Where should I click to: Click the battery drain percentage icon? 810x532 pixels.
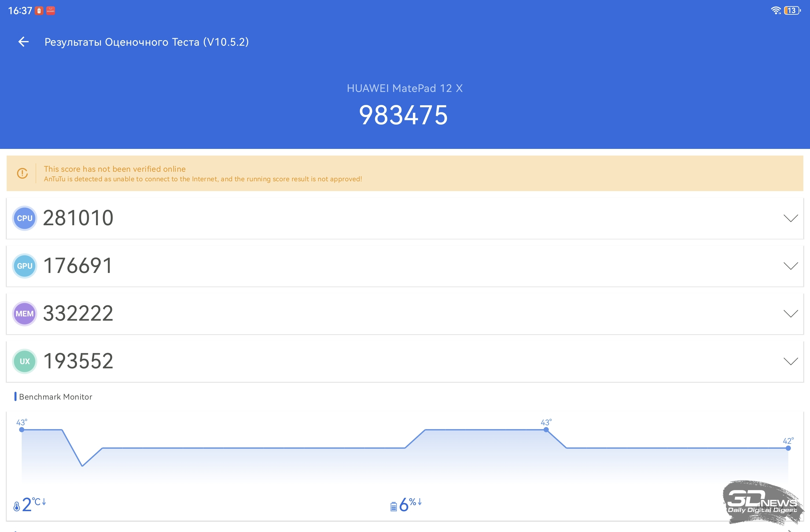tap(393, 506)
